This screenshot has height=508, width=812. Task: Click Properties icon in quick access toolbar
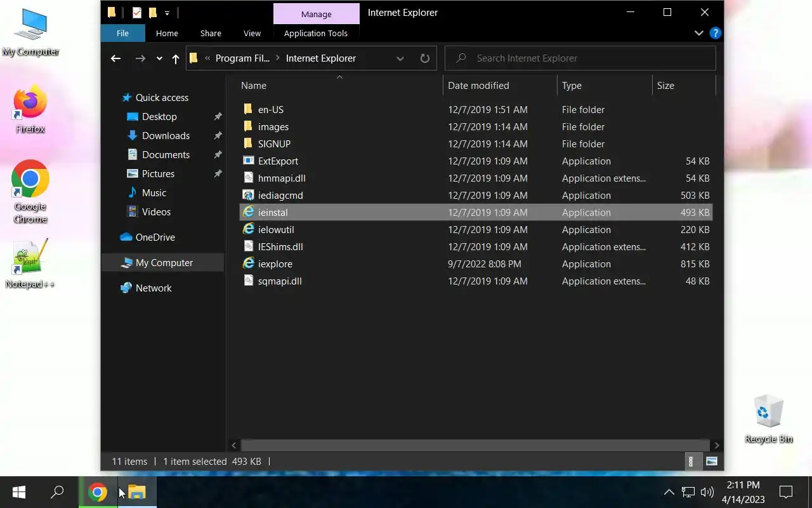137,13
